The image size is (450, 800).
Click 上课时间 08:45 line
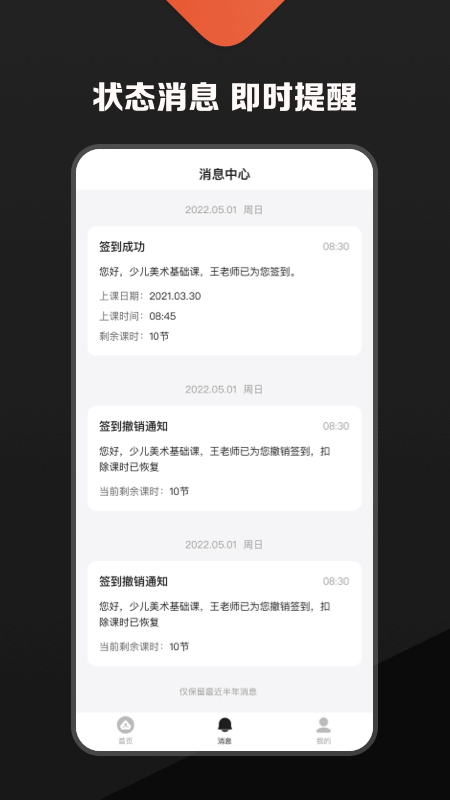(x=138, y=316)
